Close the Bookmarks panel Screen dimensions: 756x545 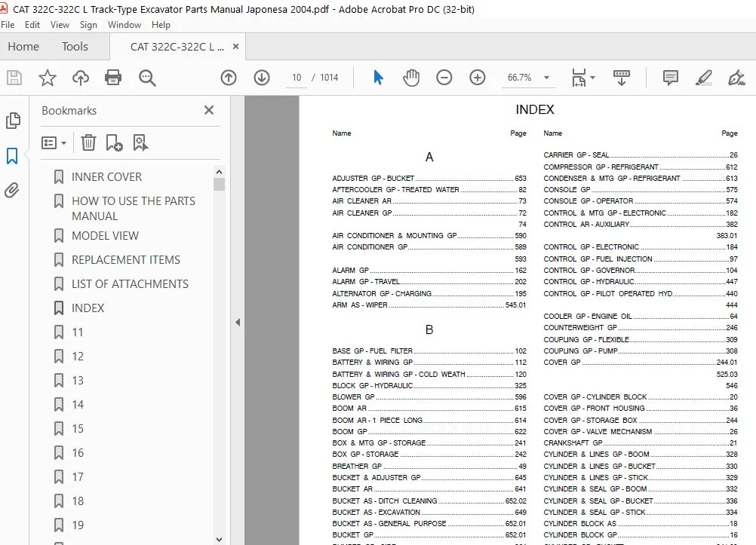[209, 110]
